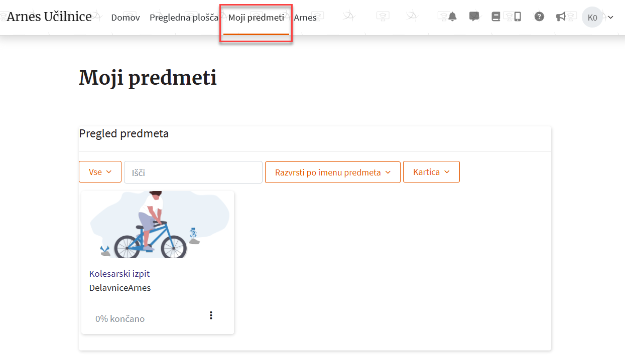
Task: Click the Arnes navigation item
Action: [x=305, y=18]
